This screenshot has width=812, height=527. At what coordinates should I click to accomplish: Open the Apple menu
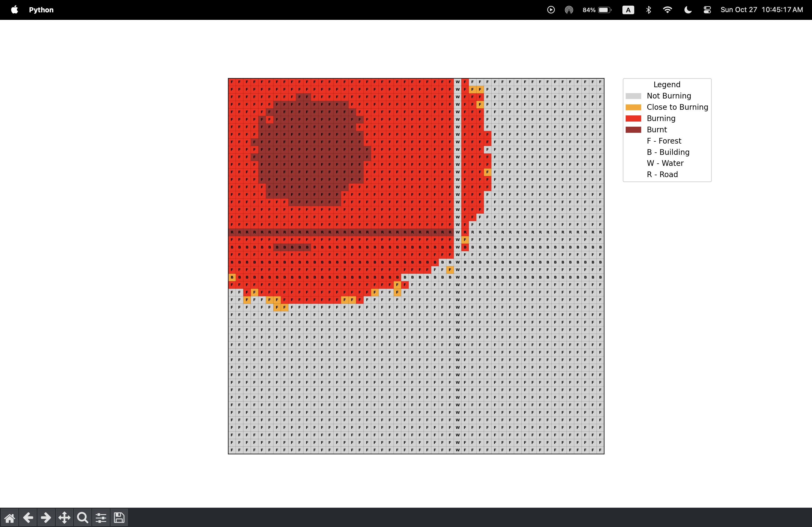14,10
